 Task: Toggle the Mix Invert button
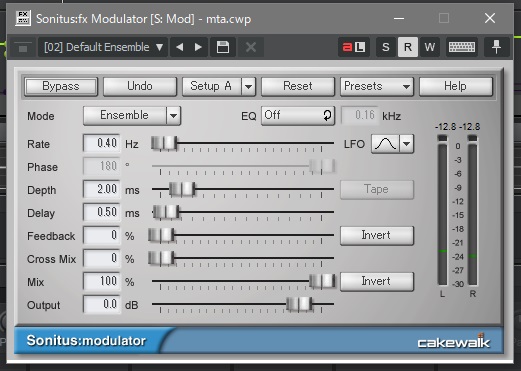377,282
